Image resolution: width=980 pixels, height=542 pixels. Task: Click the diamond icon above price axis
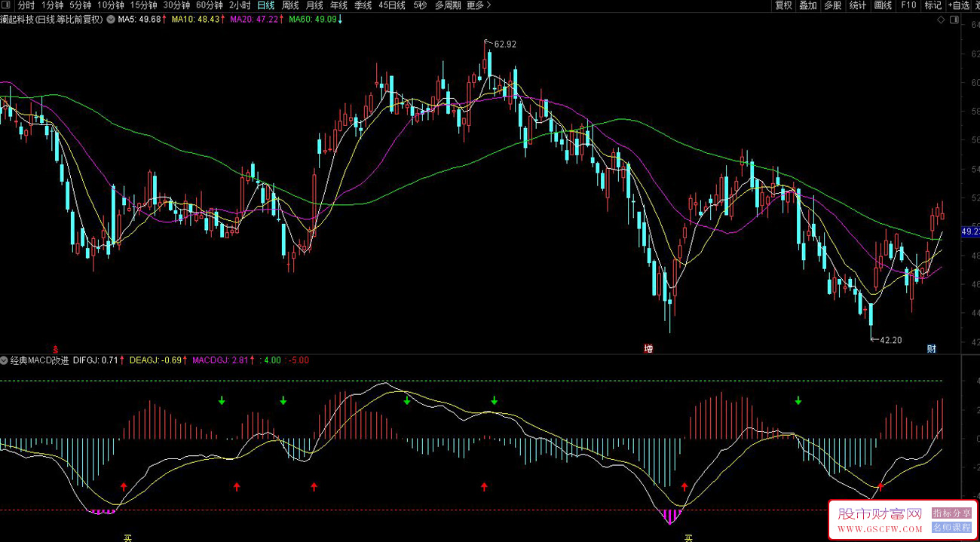pyautogui.click(x=941, y=20)
